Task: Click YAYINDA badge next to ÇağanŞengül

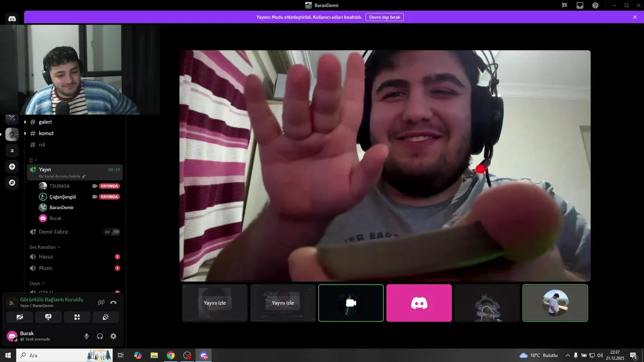Action: 109,197
